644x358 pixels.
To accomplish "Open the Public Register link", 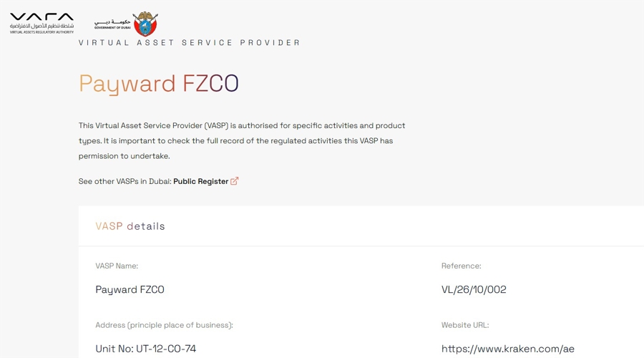I will point(200,181).
